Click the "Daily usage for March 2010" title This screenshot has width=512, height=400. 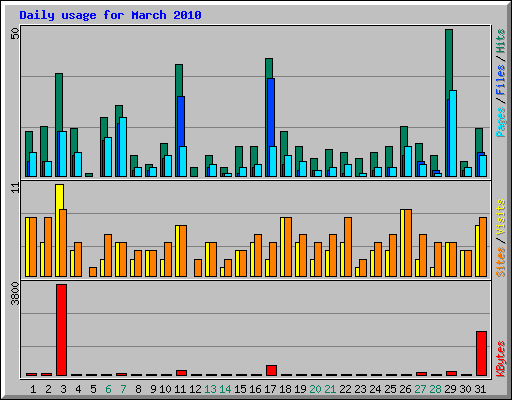tap(110, 15)
